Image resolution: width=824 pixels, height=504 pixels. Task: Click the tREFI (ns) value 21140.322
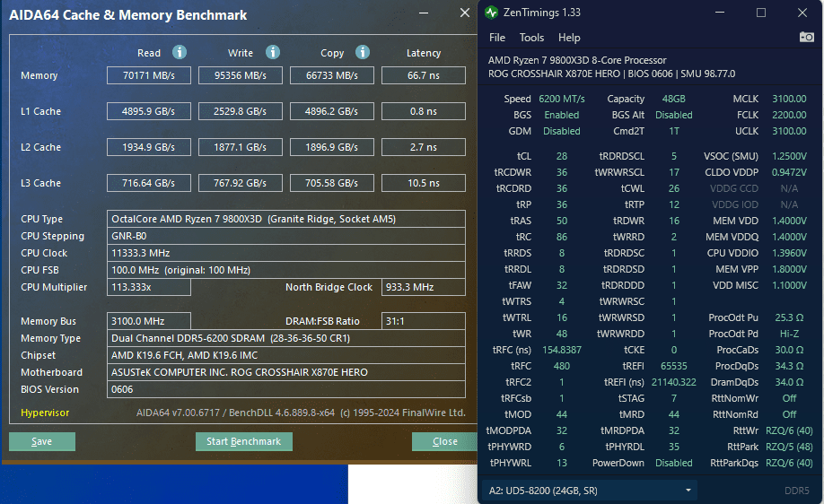[x=674, y=383]
